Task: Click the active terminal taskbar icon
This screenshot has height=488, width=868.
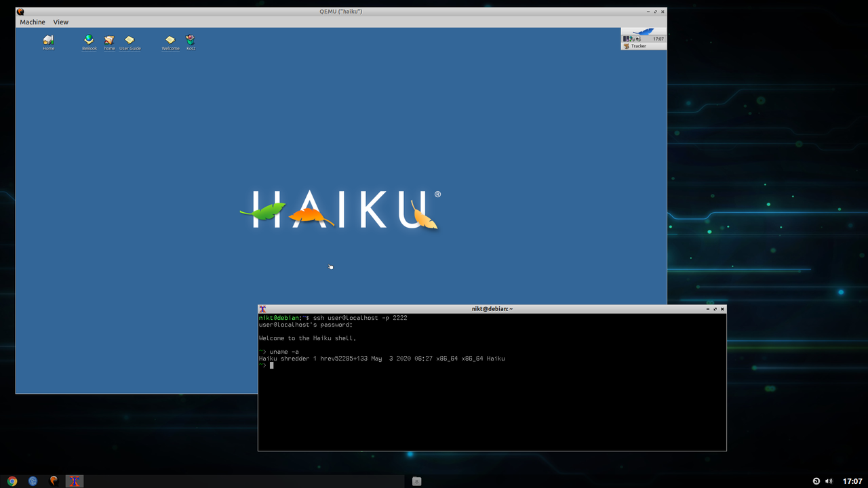Action: coord(75,481)
